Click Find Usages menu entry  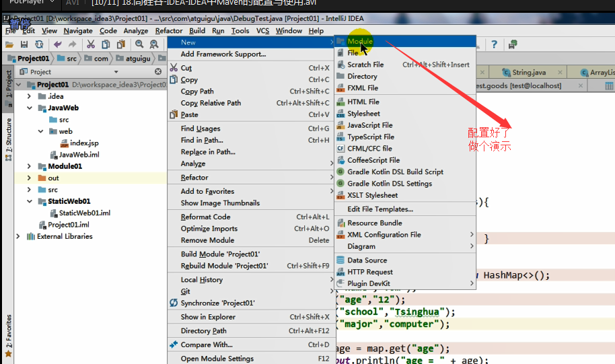tap(250, 129)
